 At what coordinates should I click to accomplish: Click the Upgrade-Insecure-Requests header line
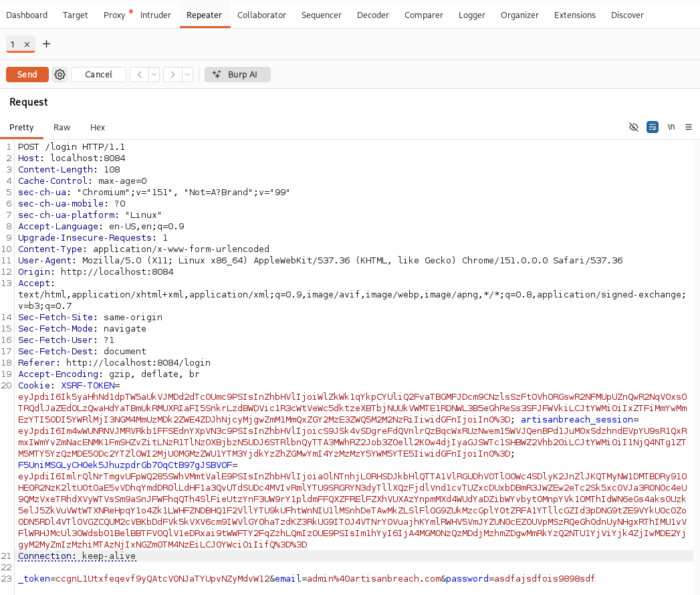(x=93, y=238)
